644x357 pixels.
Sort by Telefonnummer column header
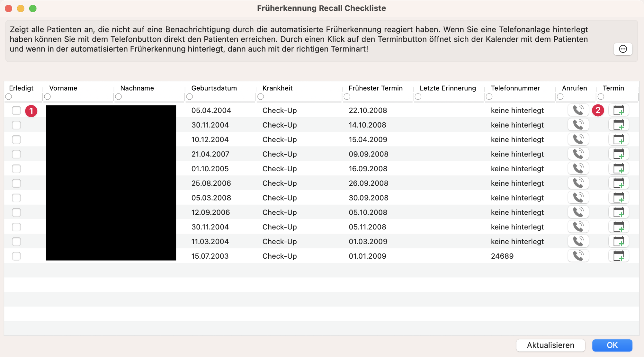(515, 88)
